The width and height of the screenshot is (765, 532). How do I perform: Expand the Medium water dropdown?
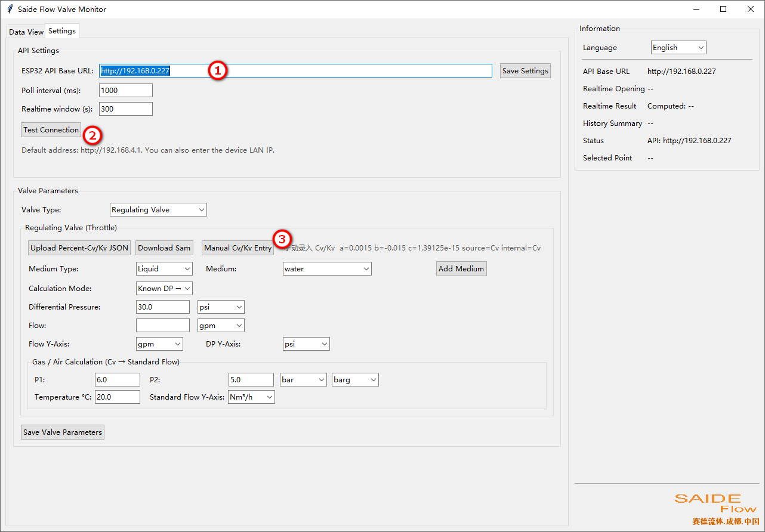327,269
